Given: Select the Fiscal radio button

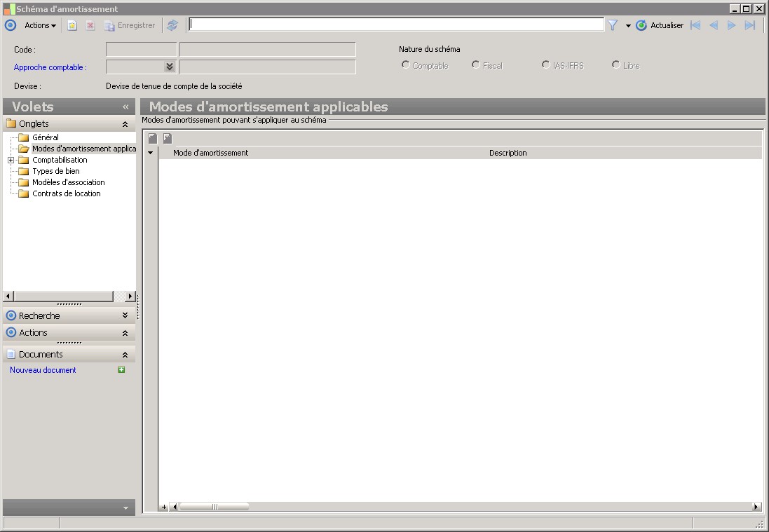Looking at the screenshot, I should tap(476, 64).
